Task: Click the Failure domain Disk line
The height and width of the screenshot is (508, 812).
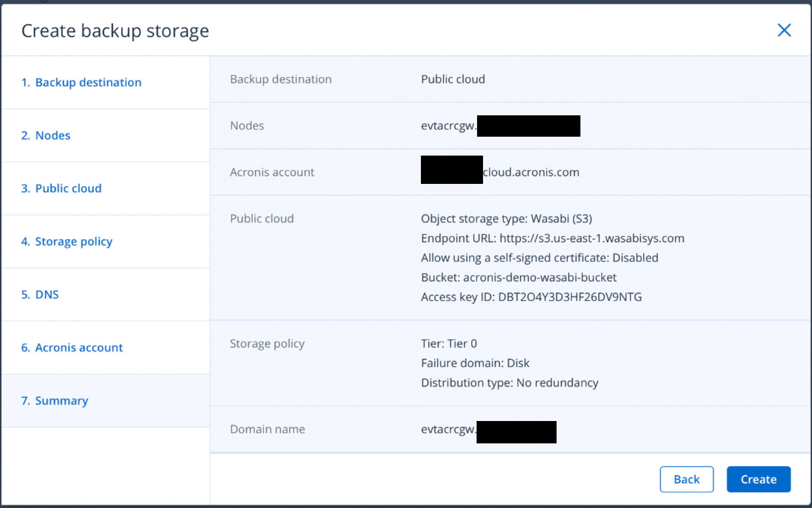Action: 475,363
